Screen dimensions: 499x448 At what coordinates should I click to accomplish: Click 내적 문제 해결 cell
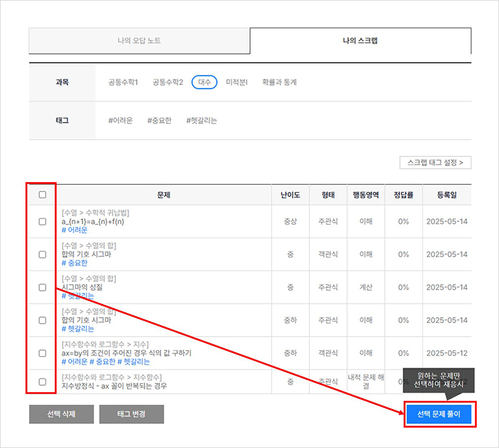pos(366,381)
